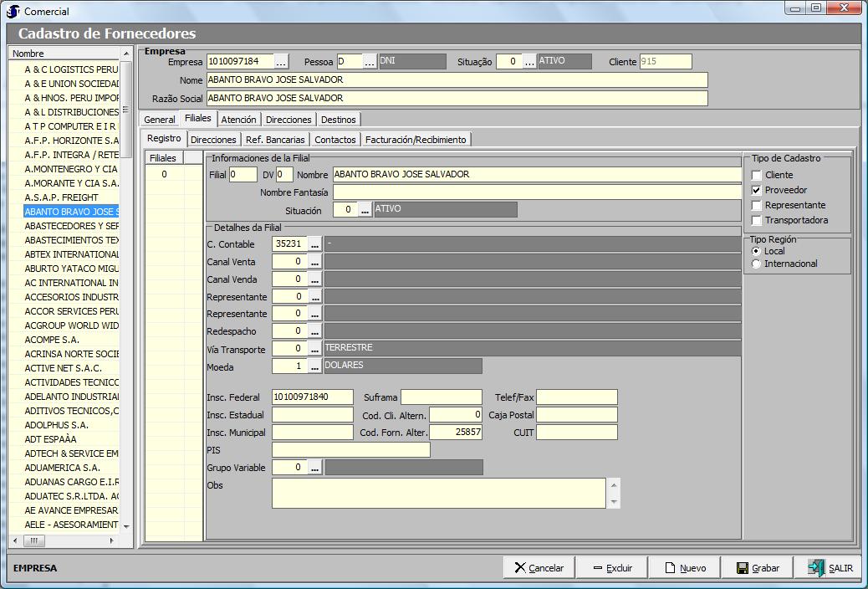868x589 pixels.
Task: Open the Pessoa lookup ellipsis button
Action: click(x=370, y=62)
